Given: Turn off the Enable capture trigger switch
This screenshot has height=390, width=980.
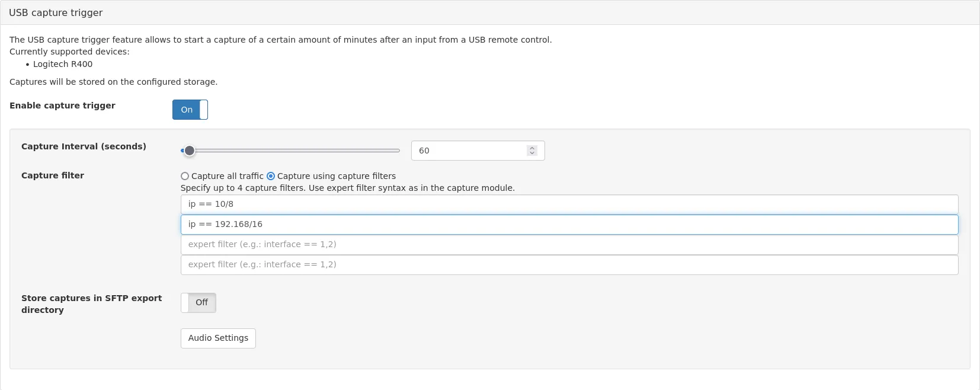Looking at the screenshot, I should 190,110.
